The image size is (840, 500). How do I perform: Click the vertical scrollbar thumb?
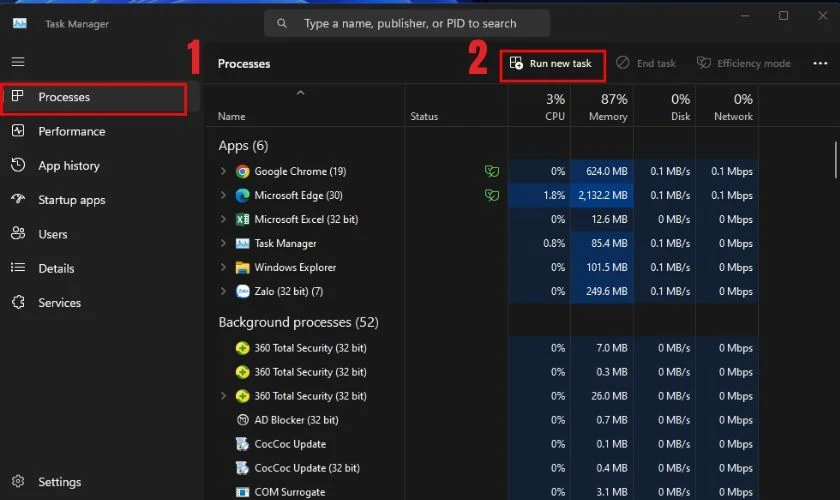click(835, 159)
